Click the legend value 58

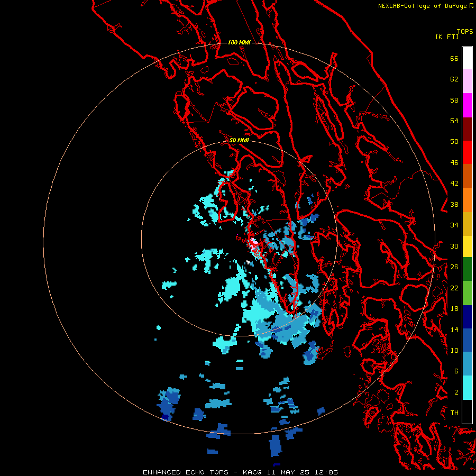click(454, 100)
